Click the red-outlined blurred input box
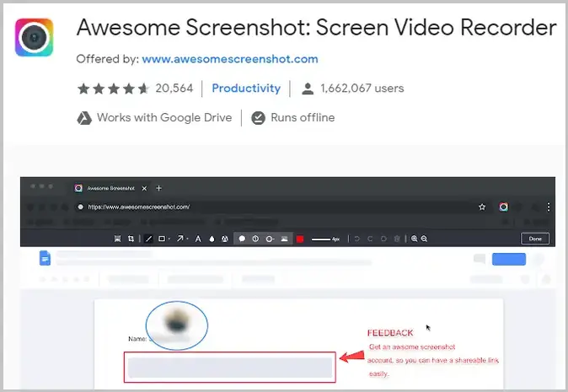This screenshot has width=568, height=392. [x=230, y=367]
